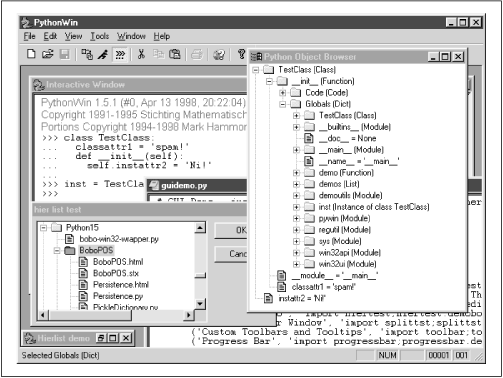503x378 pixels.
Task: Click the Help question mark toolbar icon
Action: tap(241, 54)
